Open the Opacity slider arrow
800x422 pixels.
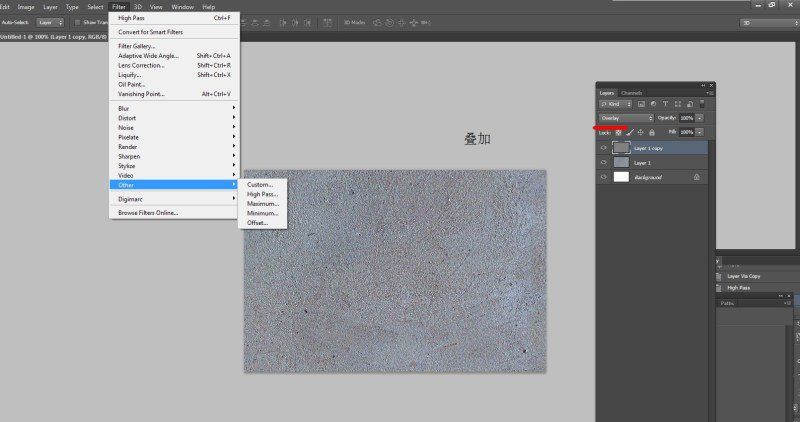click(699, 118)
